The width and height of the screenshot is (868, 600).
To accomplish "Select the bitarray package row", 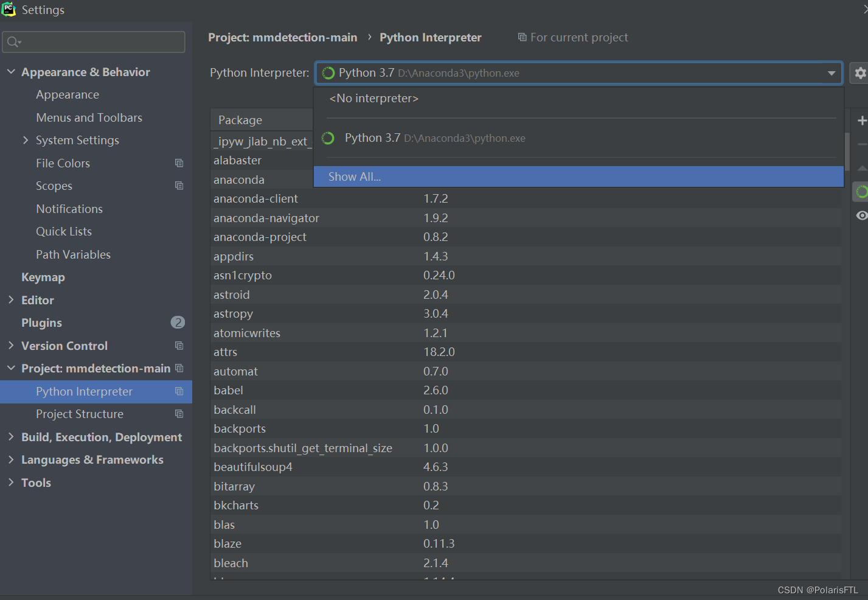I will click(526, 486).
